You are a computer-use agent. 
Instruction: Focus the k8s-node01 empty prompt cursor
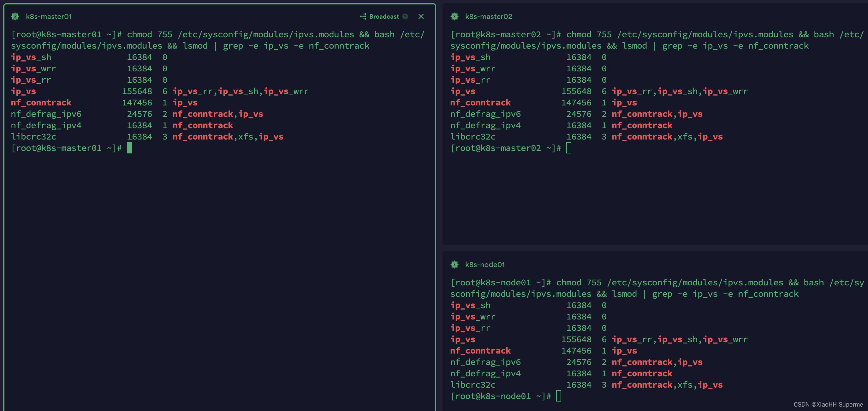[x=559, y=396]
